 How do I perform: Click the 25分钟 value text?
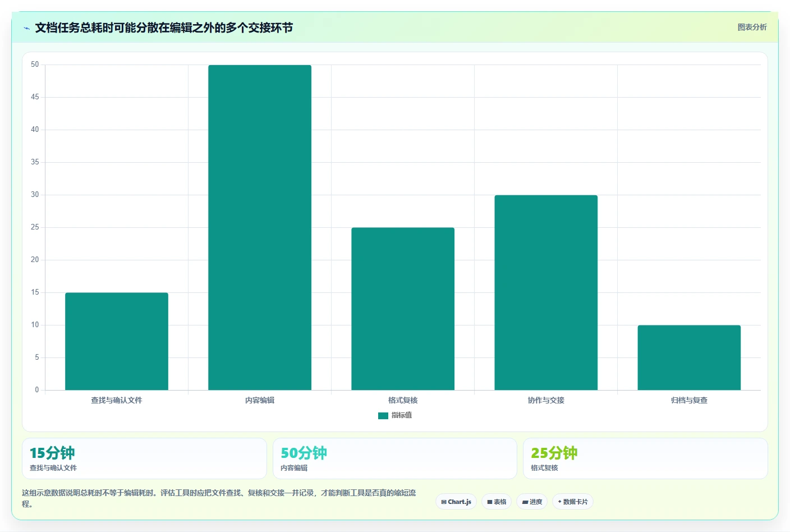554,453
